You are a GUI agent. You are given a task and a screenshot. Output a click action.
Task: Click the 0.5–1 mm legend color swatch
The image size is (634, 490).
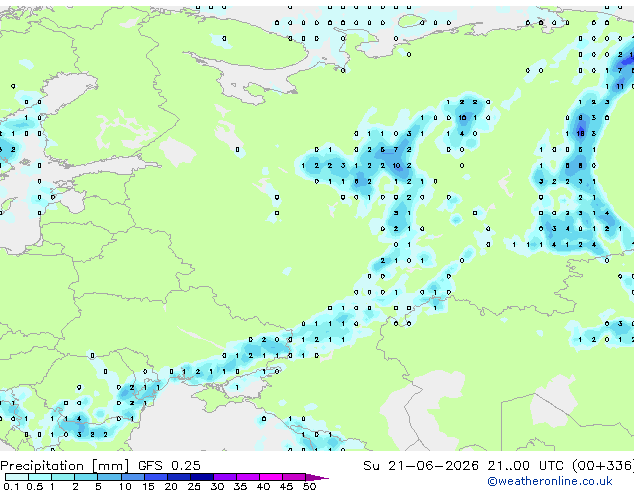pyautogui.click(x=40, y=477)
